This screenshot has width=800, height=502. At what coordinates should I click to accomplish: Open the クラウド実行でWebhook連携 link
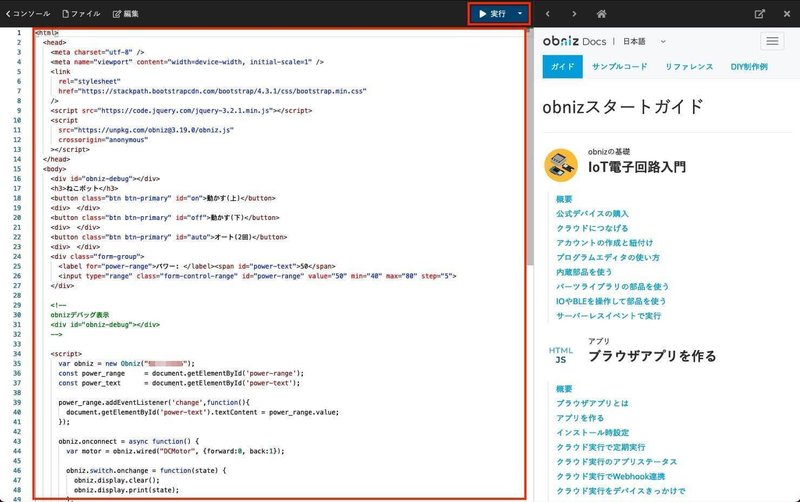pos(610,476)
